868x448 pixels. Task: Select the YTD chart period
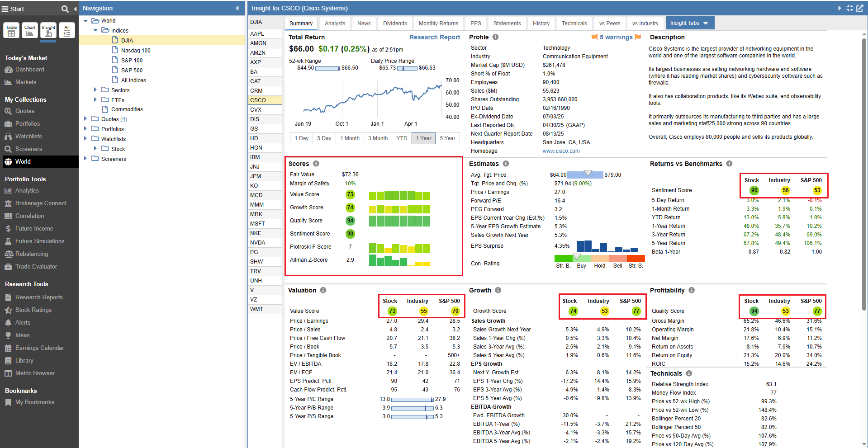[x=402, y=138]
